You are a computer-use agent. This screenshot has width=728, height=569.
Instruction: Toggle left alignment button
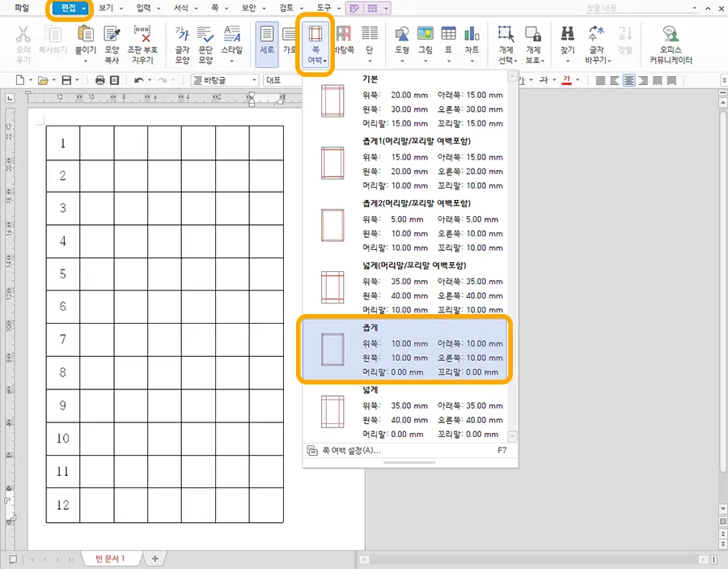pyautogui.click(x=614, y=80)
